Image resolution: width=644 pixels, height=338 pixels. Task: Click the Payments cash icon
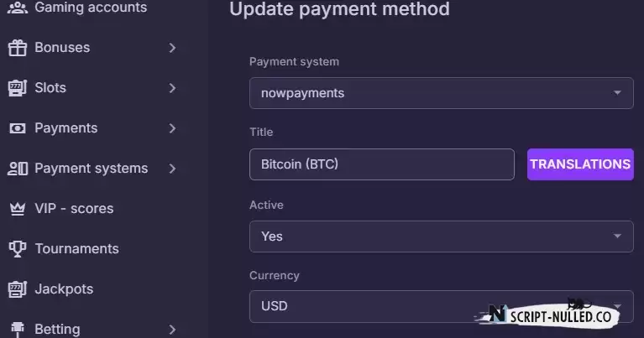(18, 128)
